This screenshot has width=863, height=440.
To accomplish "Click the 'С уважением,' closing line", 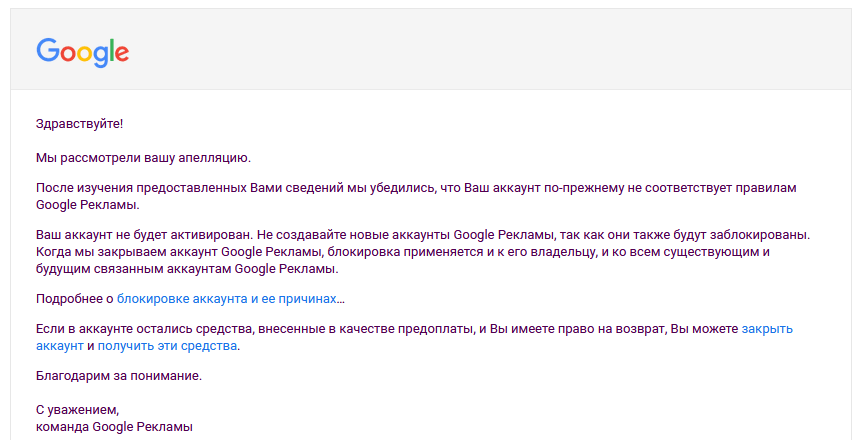I will (78, 410).
